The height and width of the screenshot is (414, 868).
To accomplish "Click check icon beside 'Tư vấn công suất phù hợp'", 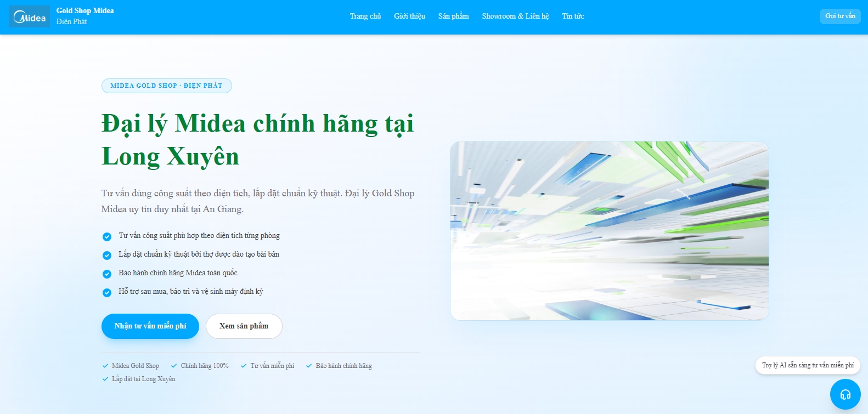I will [x=107, y=236].
